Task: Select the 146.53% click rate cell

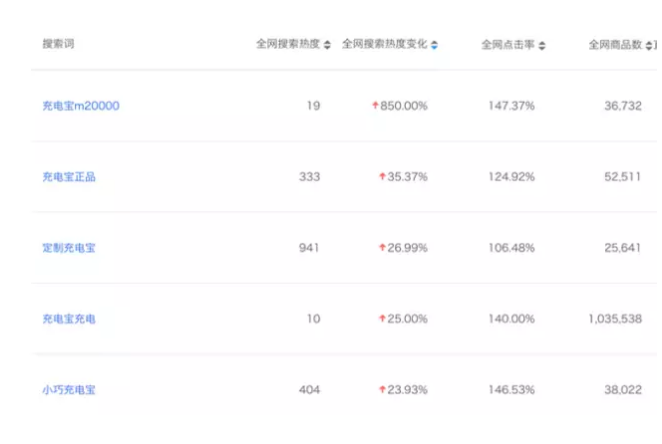Action: 511,390
